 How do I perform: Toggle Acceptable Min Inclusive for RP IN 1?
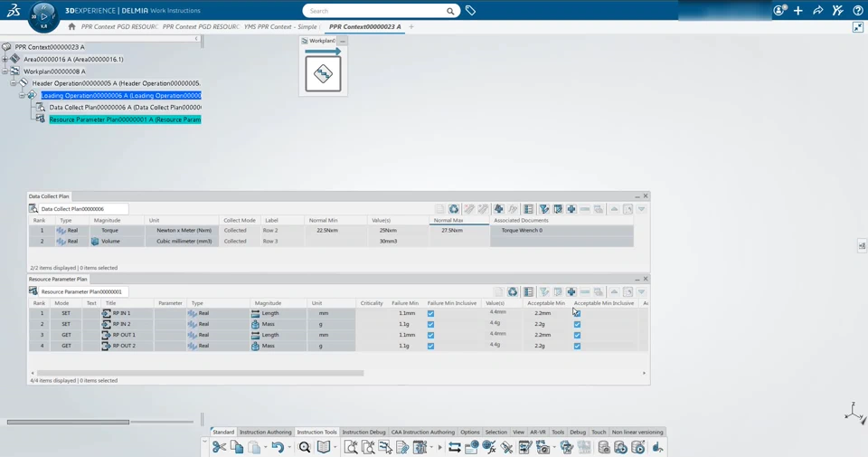pos(578,313)
